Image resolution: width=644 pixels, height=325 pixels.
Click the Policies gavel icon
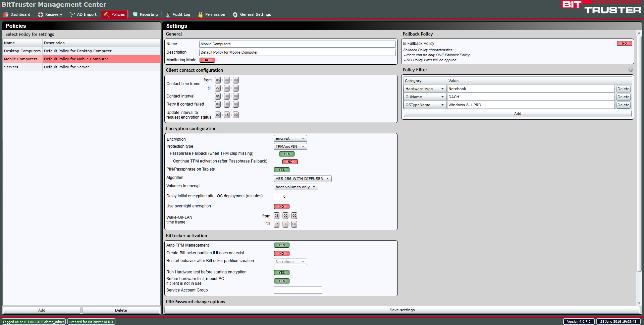pos(106,14)
